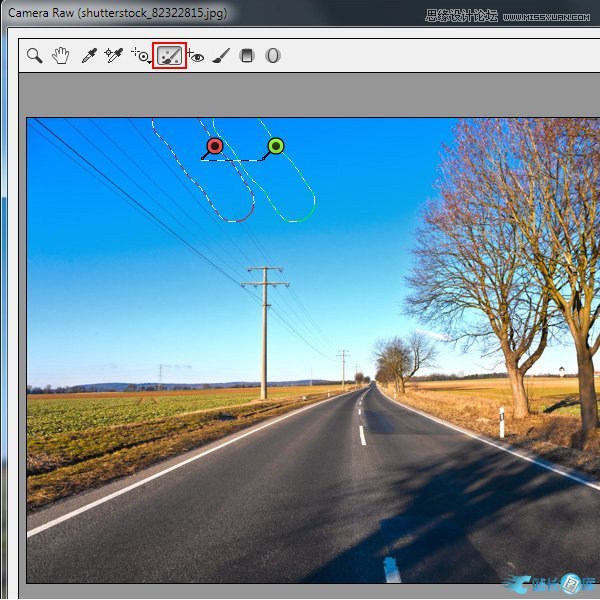Select the Zoom tool magnifier
Viewport: 600px width, 600px height.
coord(35,56)
